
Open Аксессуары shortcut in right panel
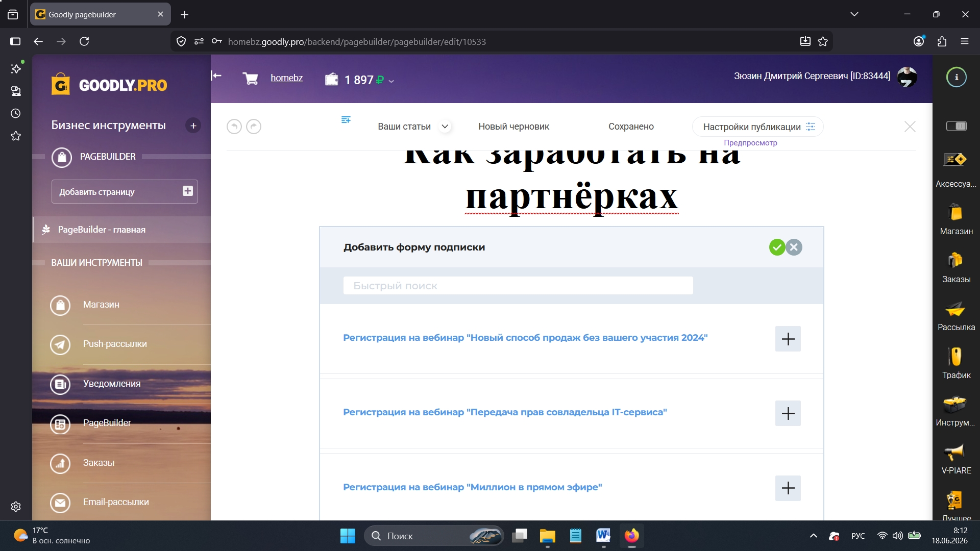(x=955, y=169)
